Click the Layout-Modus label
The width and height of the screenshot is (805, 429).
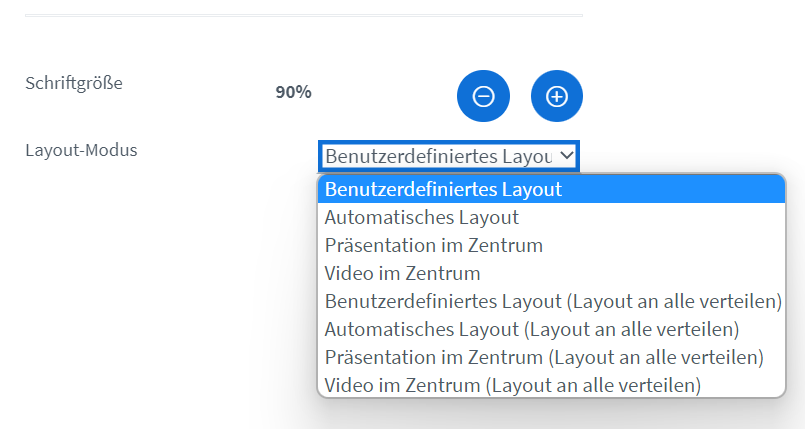[81, 150]
